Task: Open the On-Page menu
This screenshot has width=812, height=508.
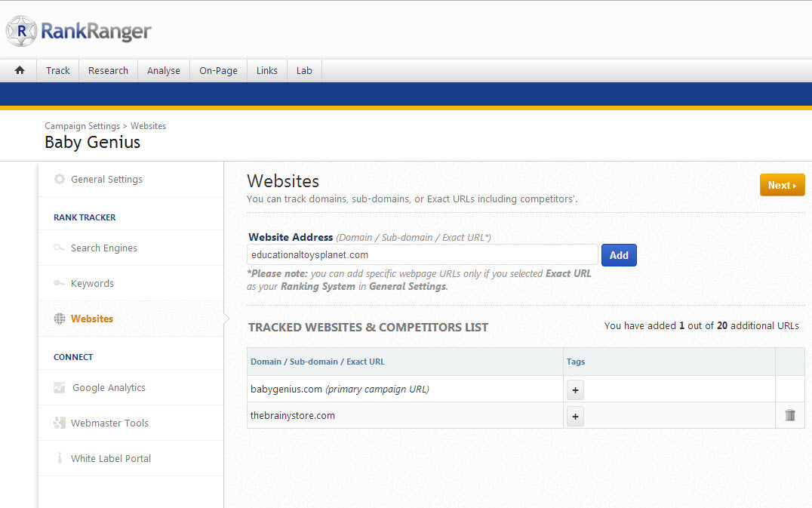Action: coord(219,70)
